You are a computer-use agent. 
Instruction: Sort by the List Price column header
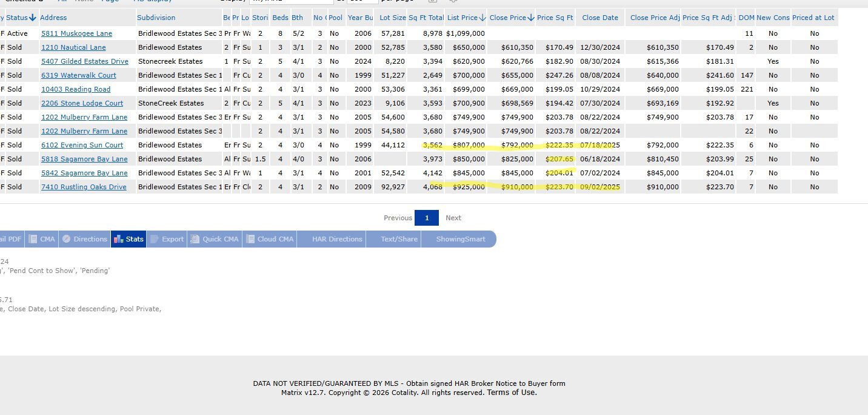click(x=462, y=18)
